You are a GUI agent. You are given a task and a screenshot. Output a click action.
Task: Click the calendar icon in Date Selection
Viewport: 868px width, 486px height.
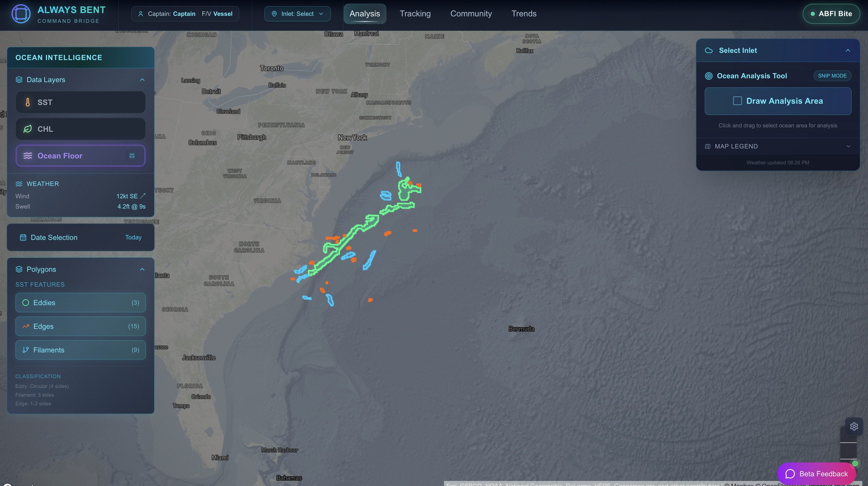pos(23,238)
